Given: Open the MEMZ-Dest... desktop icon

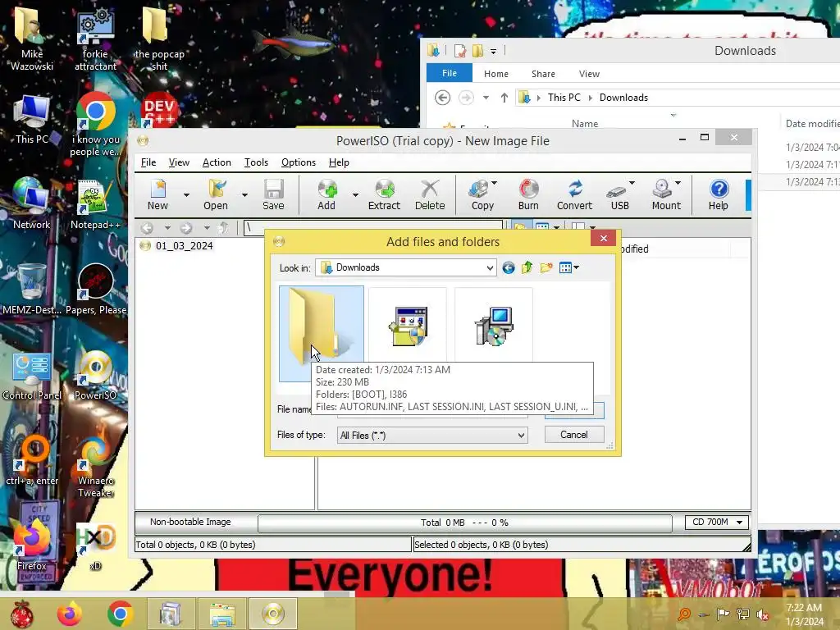Looking at the screenshot, I should 32,290.
